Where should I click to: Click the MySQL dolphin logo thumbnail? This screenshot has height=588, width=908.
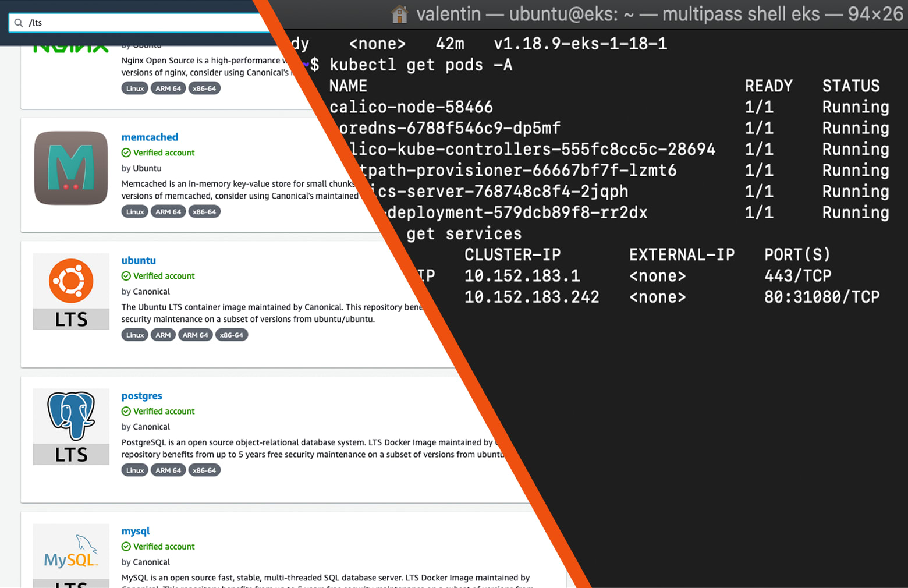point(71,556)
